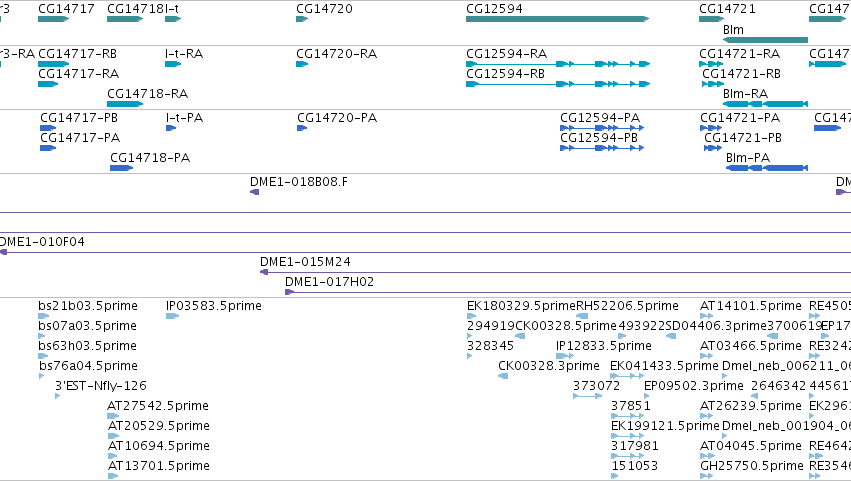851x481 pixels.
Task: Click the Blm-RA transcript label
Action: pos(745,94)
